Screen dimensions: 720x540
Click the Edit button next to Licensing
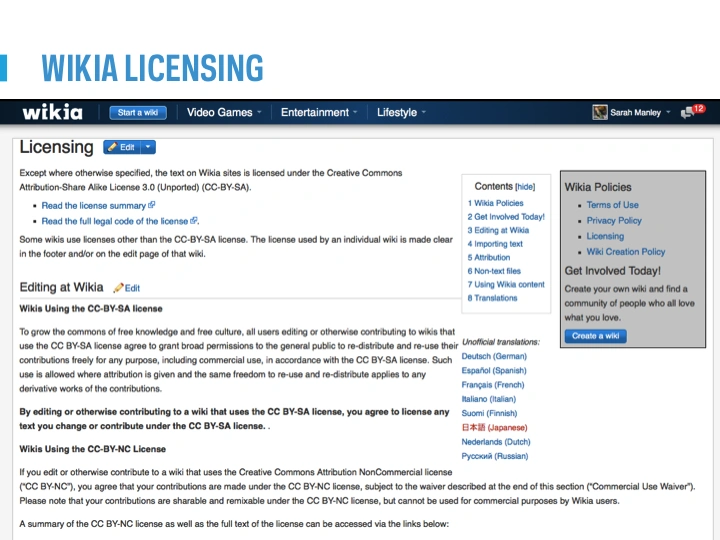(x=121, y=147)
